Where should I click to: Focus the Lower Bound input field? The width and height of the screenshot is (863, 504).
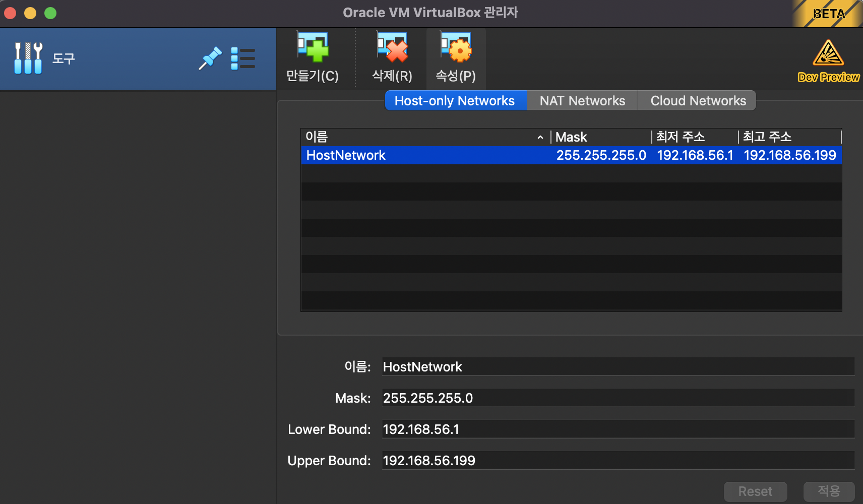(618, 429)
